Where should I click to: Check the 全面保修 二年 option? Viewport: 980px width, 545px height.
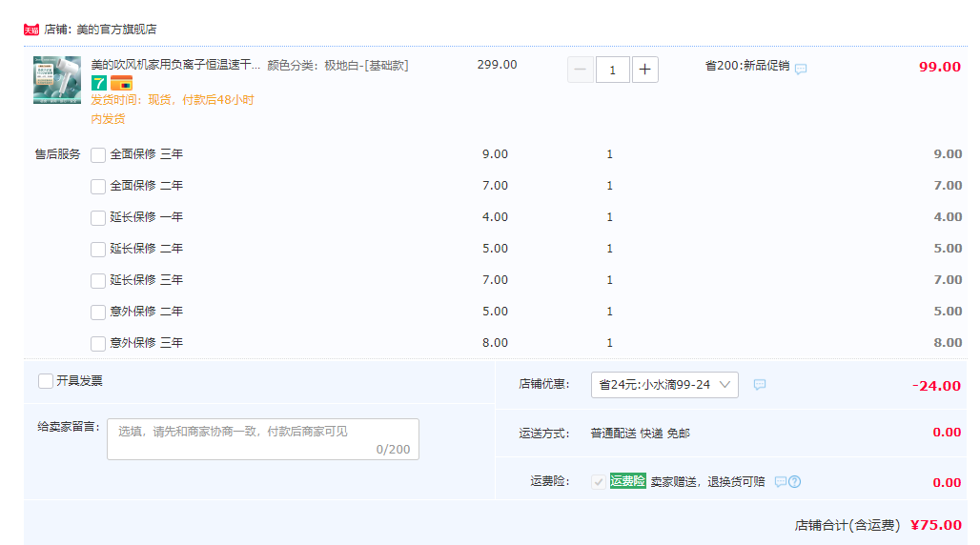pos(98,186)
